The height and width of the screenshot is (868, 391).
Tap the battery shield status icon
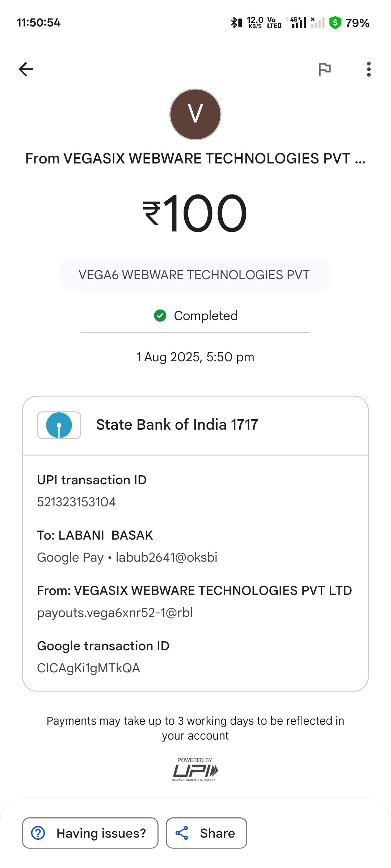(335, 23)
